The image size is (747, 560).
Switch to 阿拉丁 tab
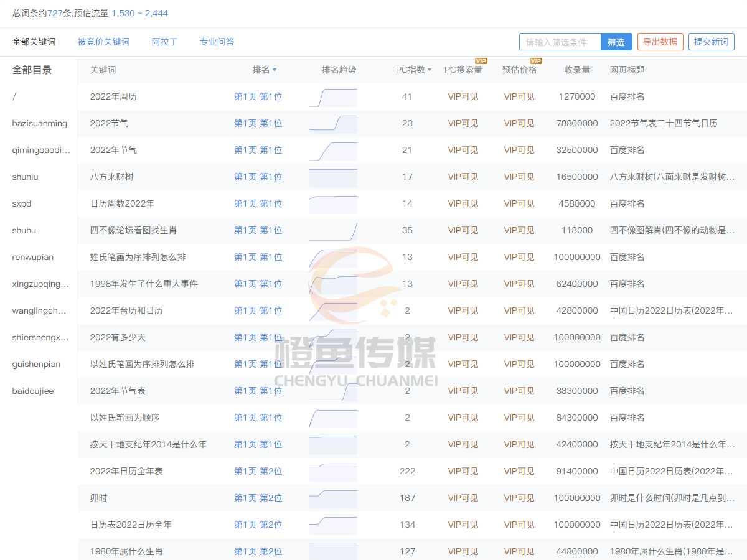[164, 42]
